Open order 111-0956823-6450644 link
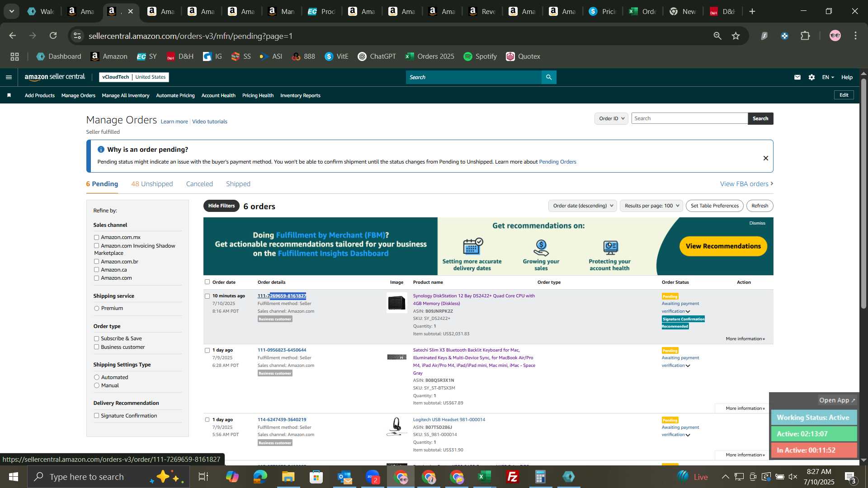Screen dimensions: 868x488 (x=282, y=350)
